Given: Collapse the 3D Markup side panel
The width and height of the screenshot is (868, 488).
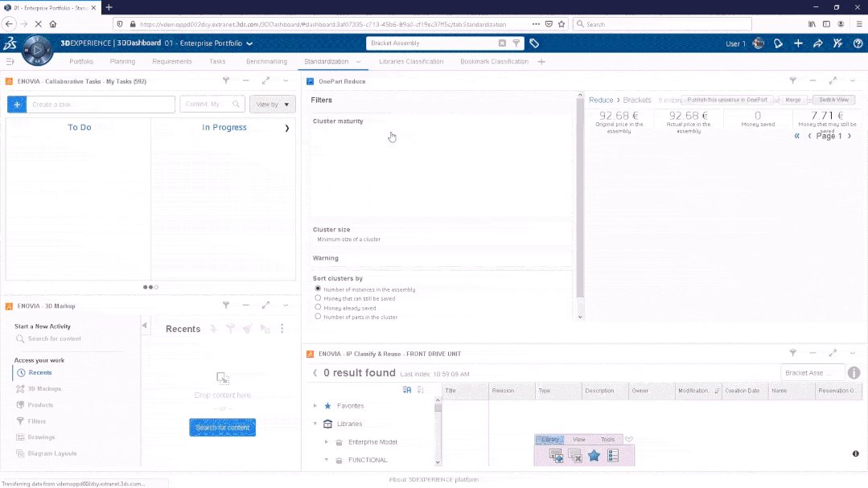Looking at the screenshot, I should click(145, 326).
